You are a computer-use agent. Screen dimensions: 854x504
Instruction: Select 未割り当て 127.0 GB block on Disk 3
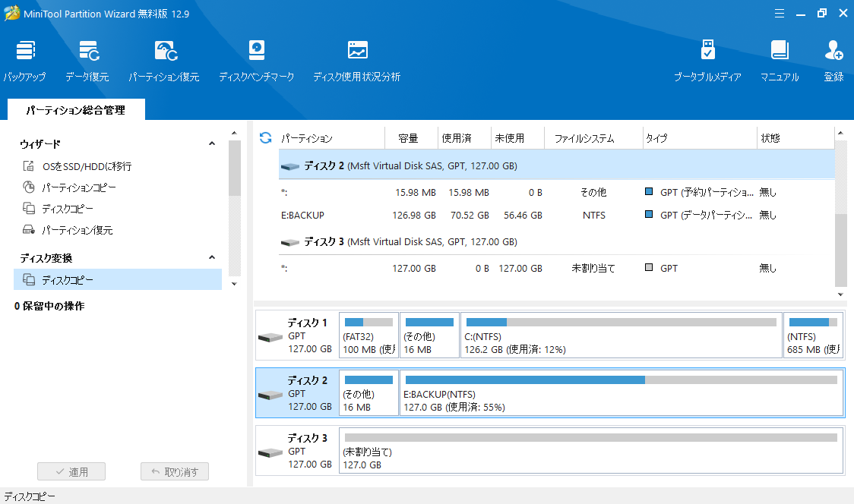tap(591, 451)
